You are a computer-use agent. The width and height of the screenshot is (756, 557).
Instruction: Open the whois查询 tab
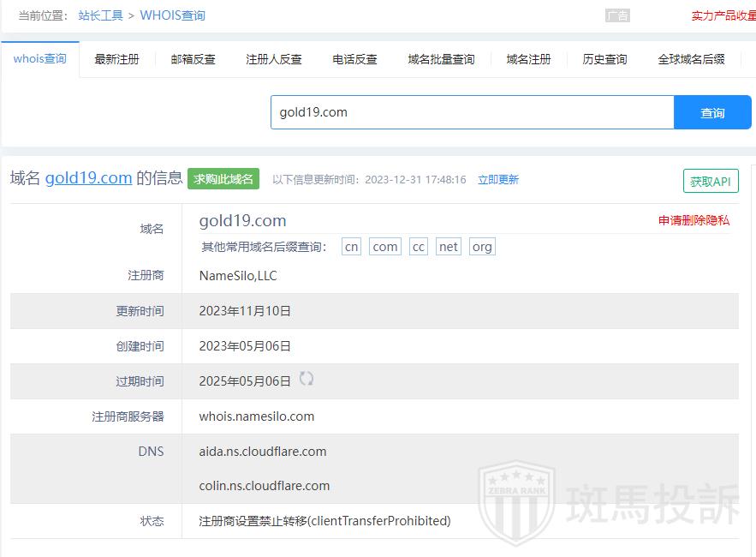(40, 59)
